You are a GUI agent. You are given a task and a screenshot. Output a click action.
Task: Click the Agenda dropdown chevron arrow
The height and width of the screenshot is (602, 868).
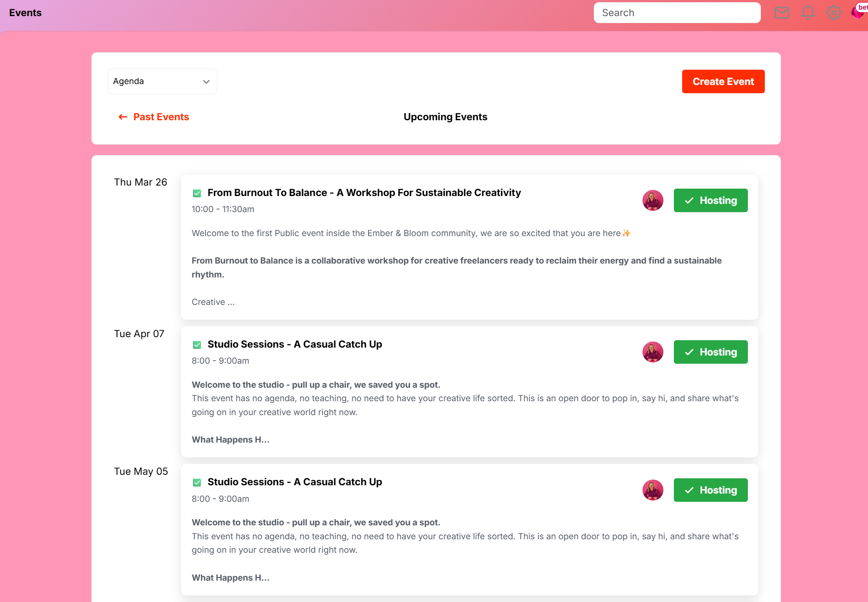[206, 81]
